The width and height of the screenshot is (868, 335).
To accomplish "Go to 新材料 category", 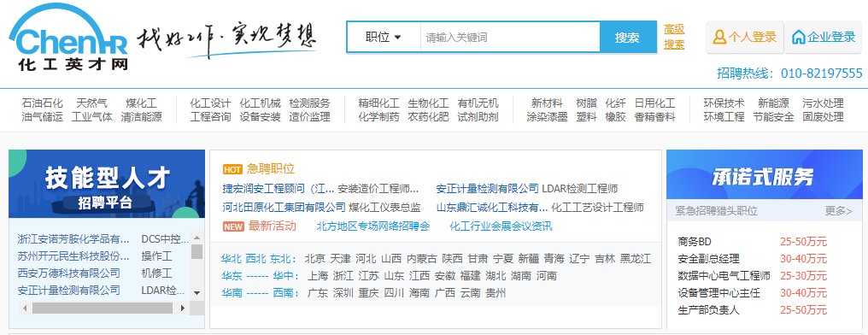I will [x=547, y=103].
